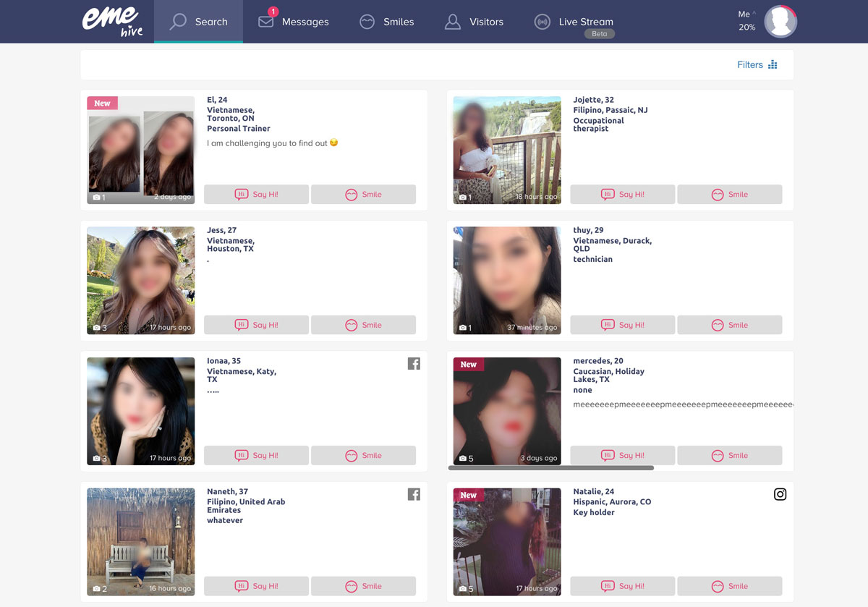Viewport: 868px width, 607px height.
Task: Go to the Smiles tab
Action: point(387,22)
